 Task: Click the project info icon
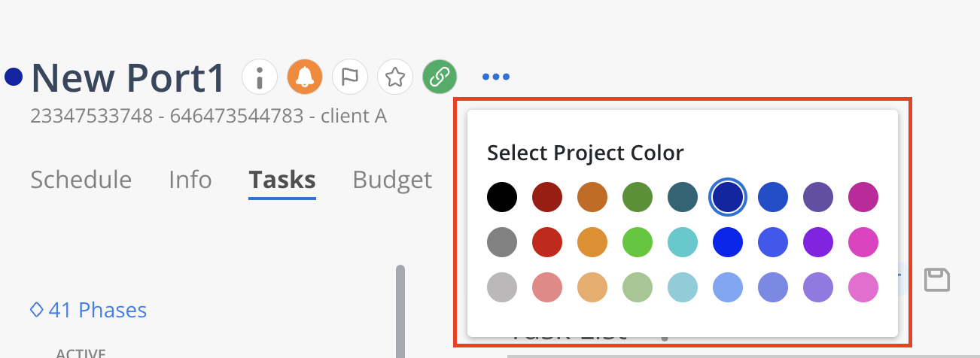[x=260, y=77]
